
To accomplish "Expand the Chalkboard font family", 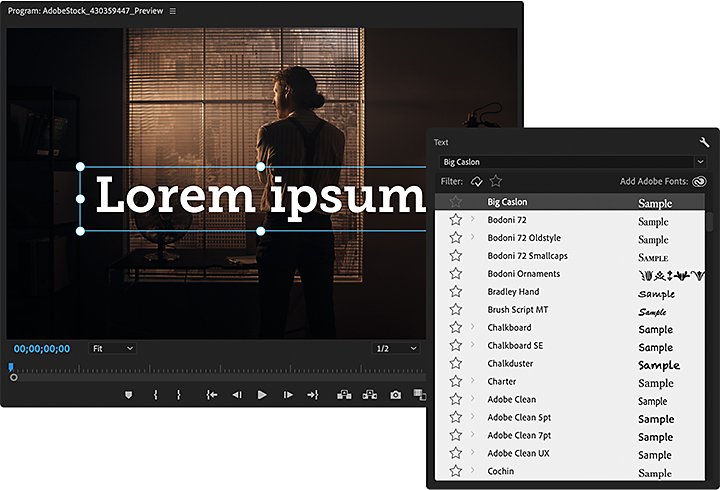I will pyautogui.click(x=472, y=327).
